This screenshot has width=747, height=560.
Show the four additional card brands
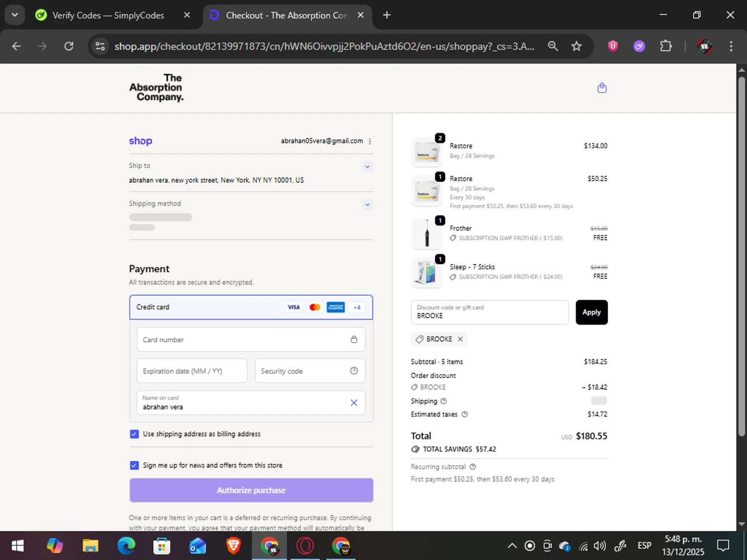coord(357,307)
